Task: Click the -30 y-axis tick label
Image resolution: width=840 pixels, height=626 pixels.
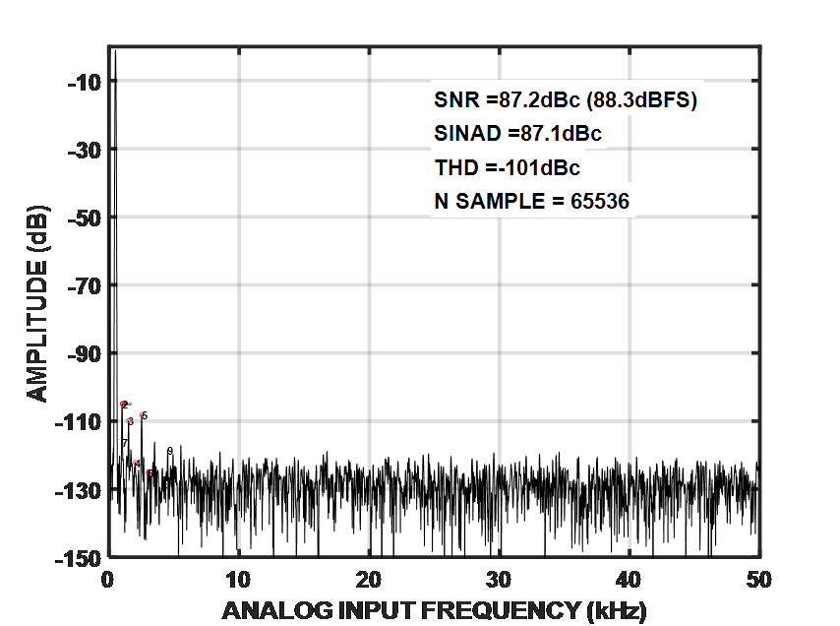Action: (85, 152)
